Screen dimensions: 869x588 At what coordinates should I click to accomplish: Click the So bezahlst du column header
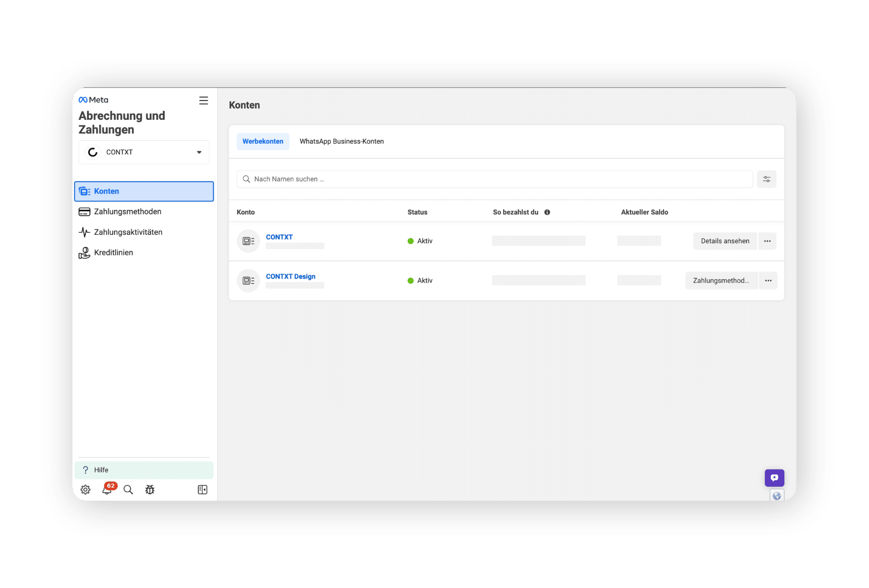pos(516,212)
